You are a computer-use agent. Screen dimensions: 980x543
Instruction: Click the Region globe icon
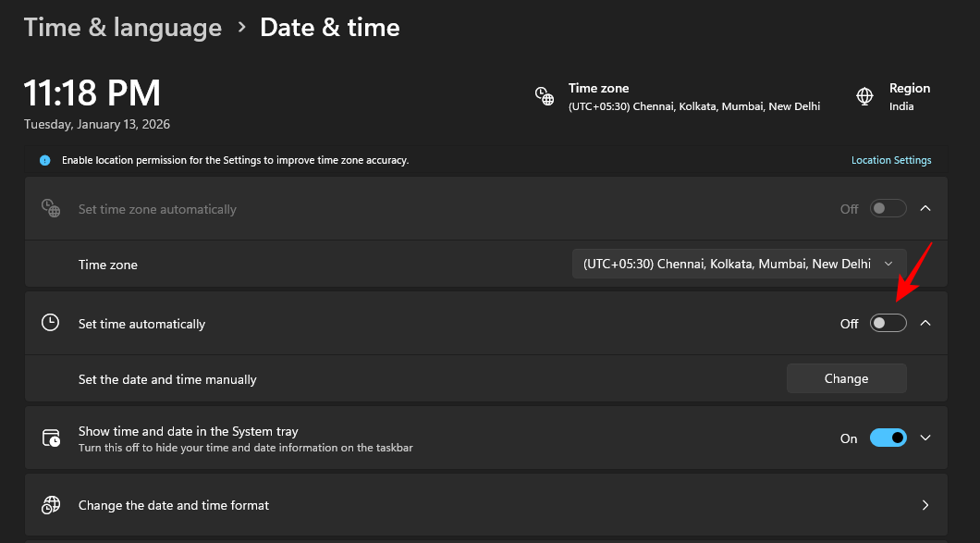coord(864,96)
